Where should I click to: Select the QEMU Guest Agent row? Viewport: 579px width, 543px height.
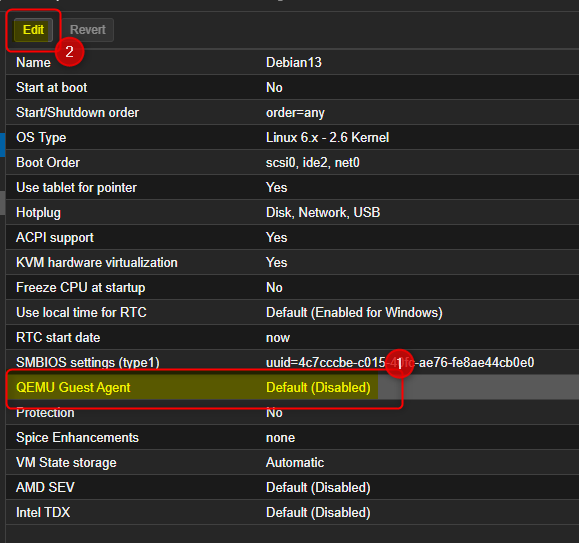(292, 388)
